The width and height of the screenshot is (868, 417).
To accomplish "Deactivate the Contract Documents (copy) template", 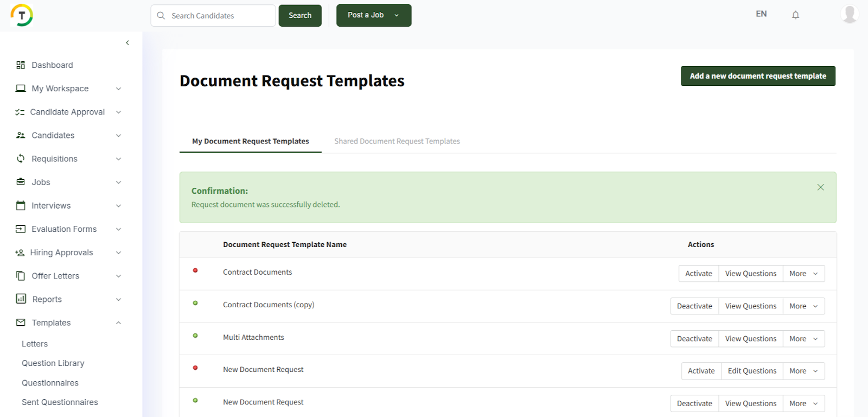I will point(694,306).
